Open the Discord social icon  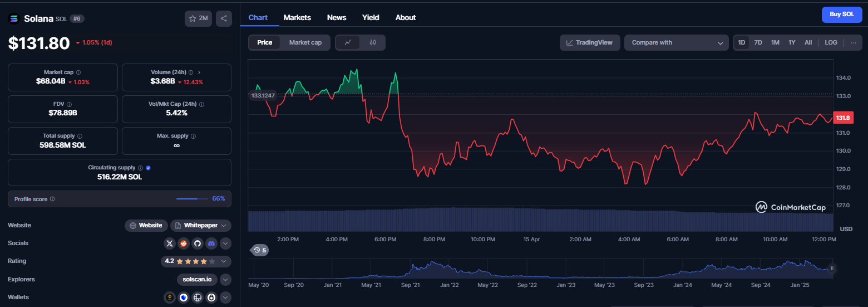click(211, 243)
